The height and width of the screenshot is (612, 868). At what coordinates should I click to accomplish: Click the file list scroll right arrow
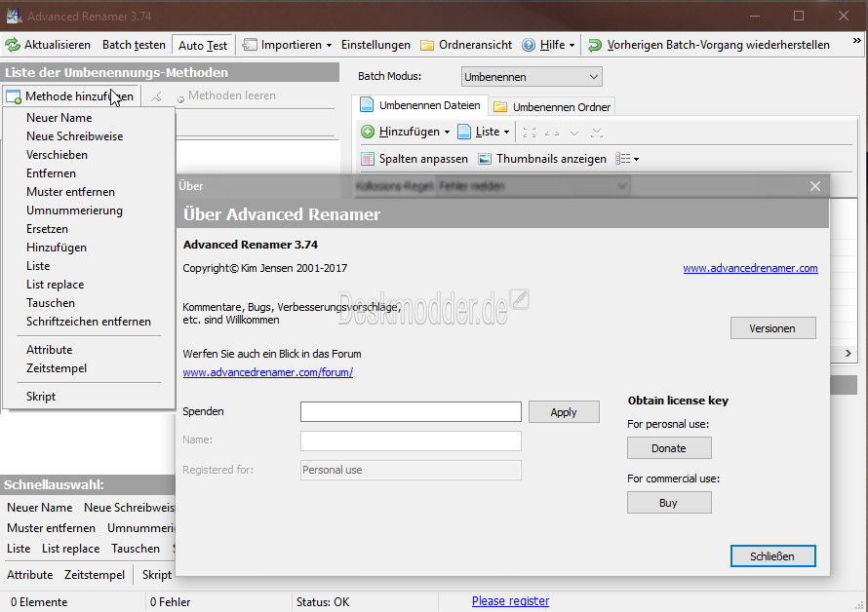click(848, 353)
